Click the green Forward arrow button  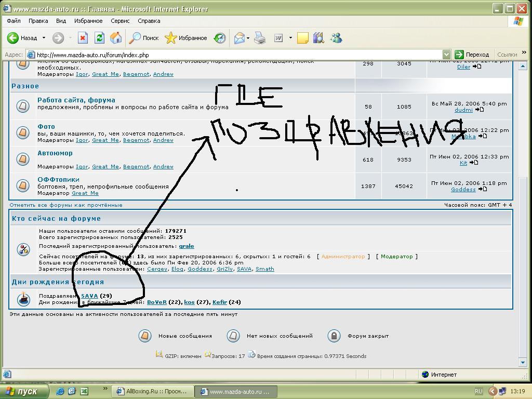pos(58,38)
